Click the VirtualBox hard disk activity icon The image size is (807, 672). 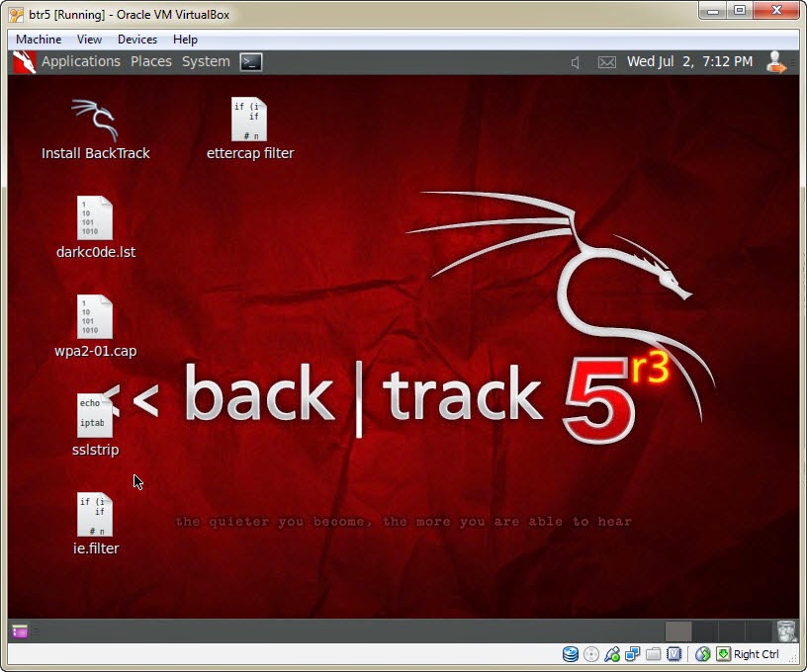click(571, 654)
